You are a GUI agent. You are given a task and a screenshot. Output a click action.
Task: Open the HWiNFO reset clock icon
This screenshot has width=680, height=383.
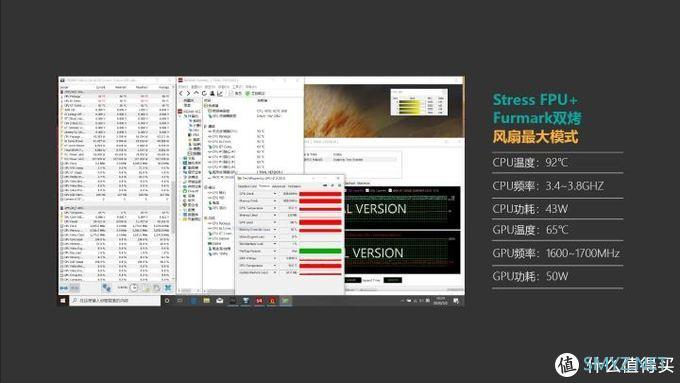(134, 288)
